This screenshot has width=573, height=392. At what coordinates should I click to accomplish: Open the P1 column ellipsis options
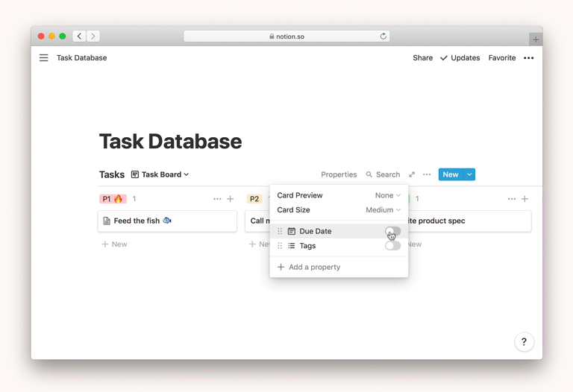pyautogui.click(x=217, y=199)
